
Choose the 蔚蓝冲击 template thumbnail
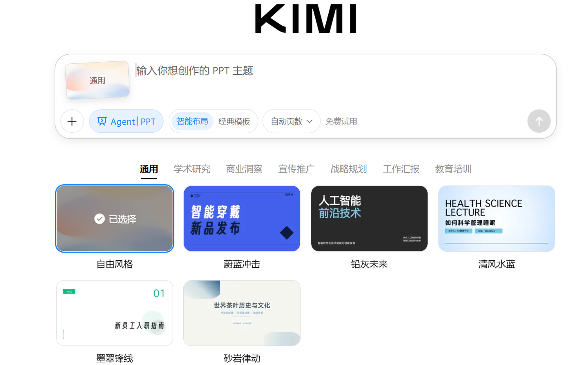pos(242,219)
